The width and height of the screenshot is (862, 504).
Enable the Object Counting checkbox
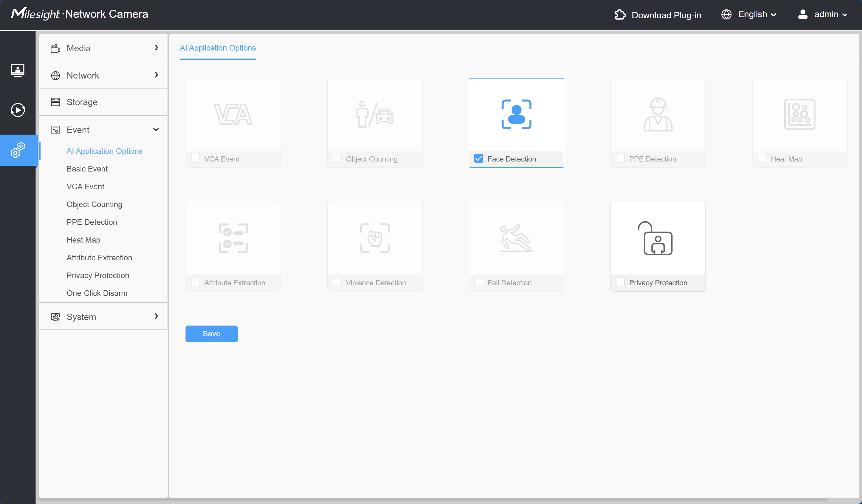pos(337,158)
